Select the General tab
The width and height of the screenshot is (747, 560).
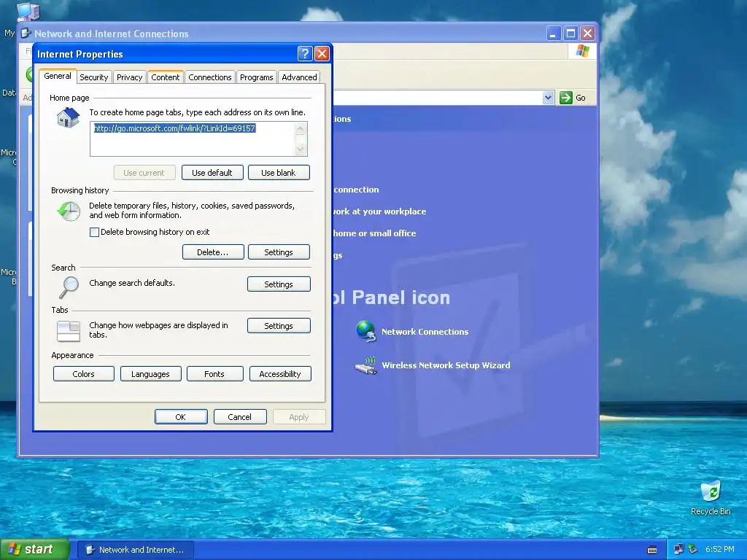(x=58, y=76)
